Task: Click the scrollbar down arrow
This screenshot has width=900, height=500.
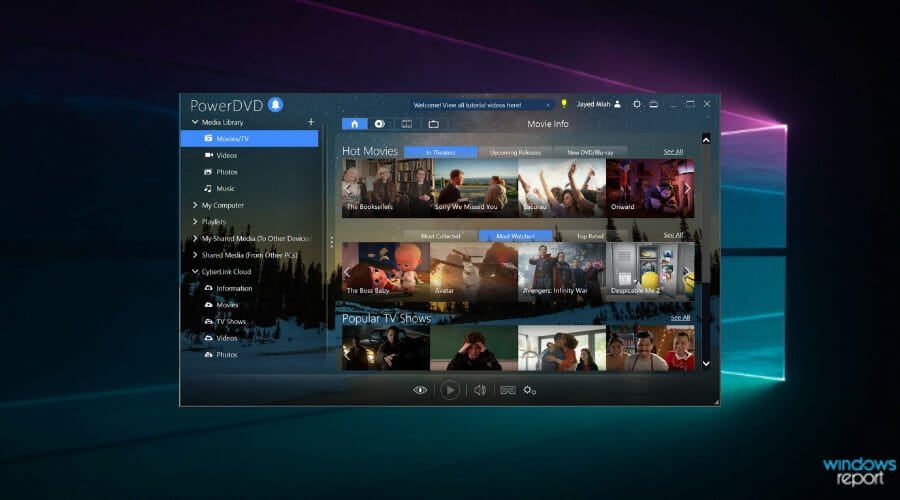Action: pos(706,363)
